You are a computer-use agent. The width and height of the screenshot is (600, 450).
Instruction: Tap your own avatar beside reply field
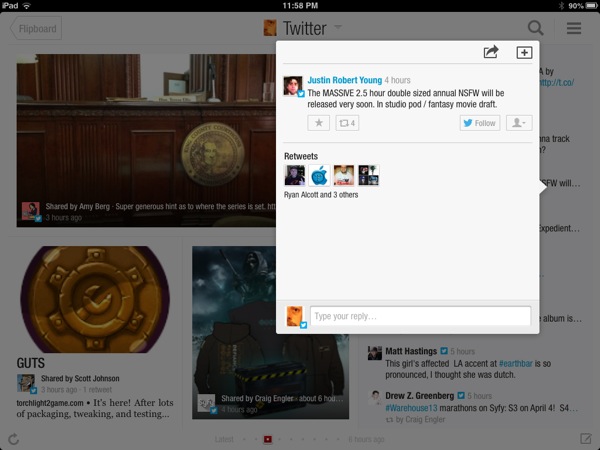click(295, 316)
